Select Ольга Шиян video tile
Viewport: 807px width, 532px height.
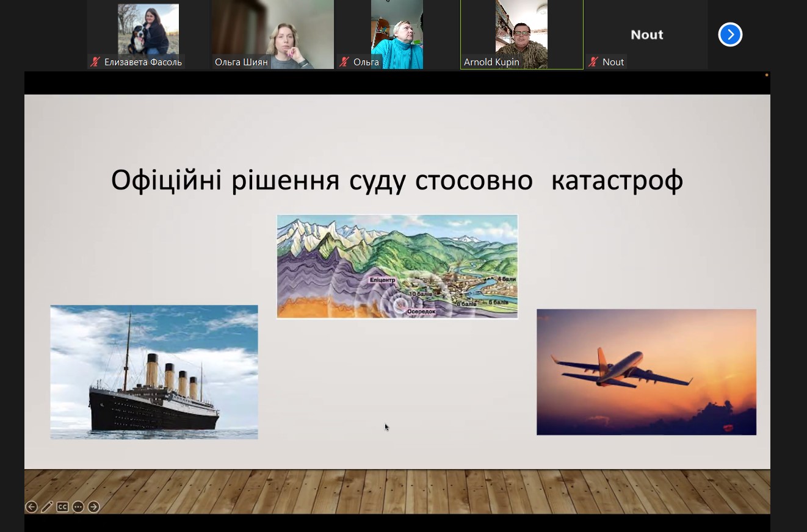point(273,31)
